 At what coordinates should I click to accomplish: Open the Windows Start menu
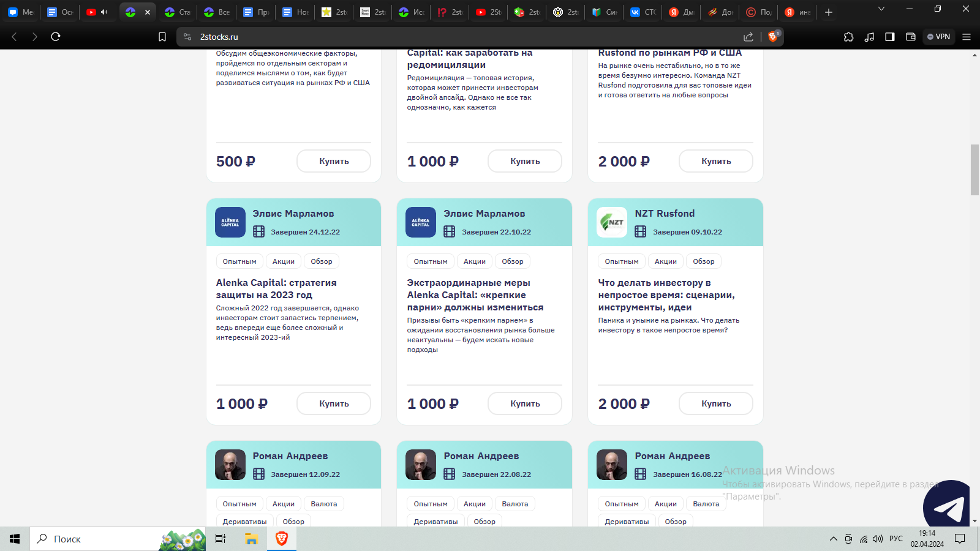coord(15,539)
